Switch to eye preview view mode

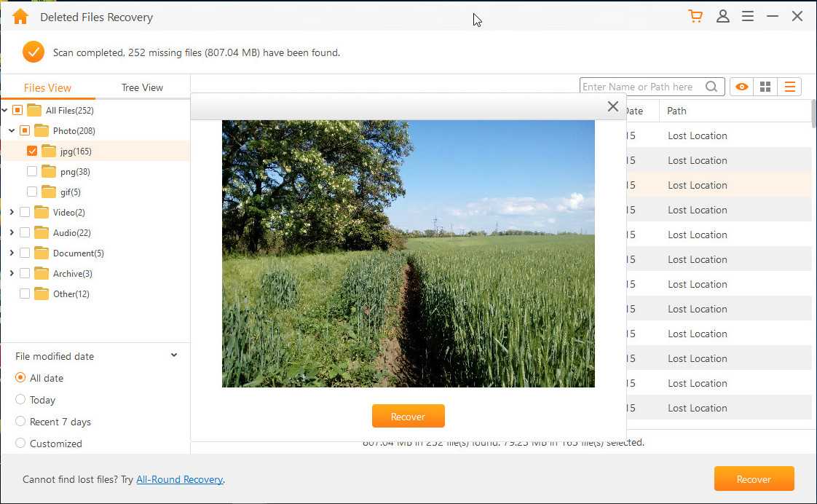pyautogui.click(x=741, y=87)
